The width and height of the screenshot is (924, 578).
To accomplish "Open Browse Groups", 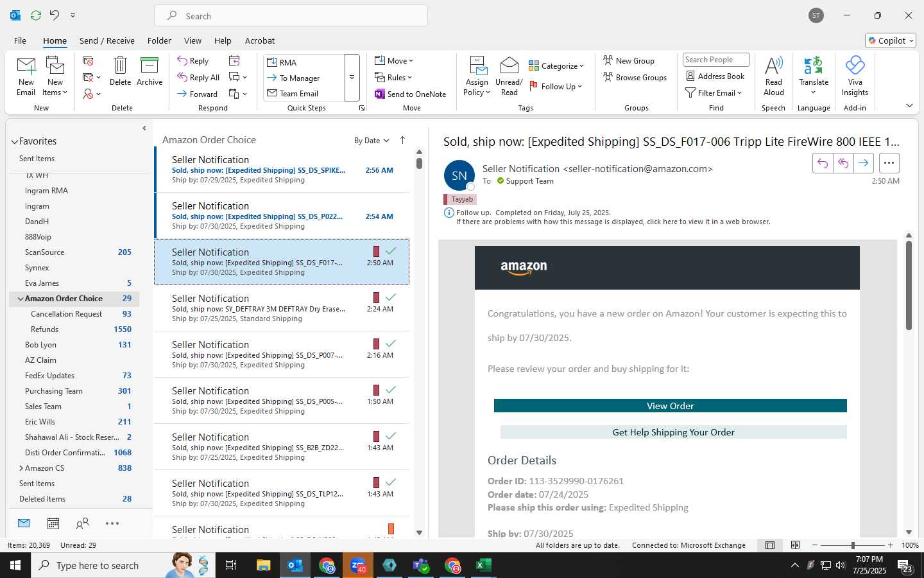I will point(635,78).
